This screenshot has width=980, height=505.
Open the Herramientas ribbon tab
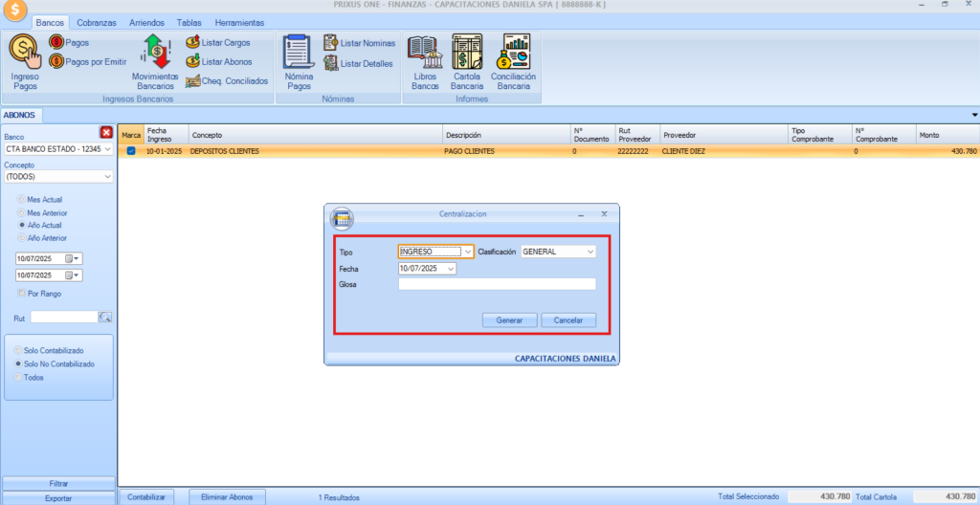pos(239,22)
